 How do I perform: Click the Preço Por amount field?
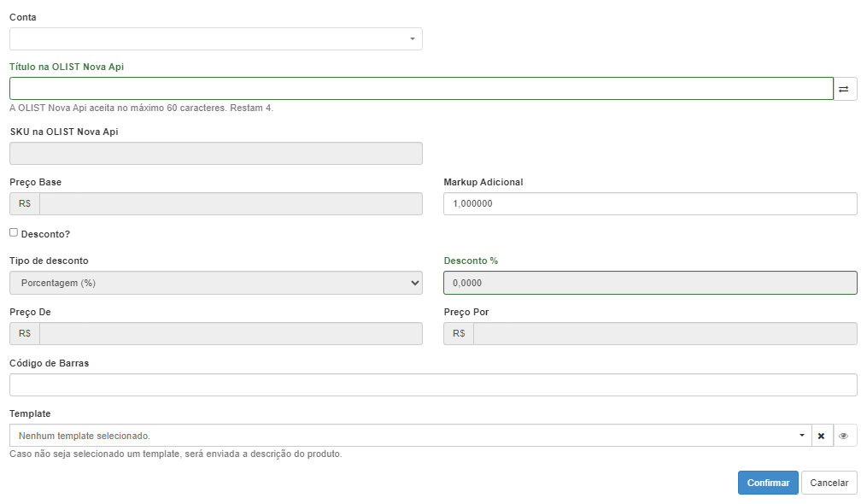pos(665,334)
